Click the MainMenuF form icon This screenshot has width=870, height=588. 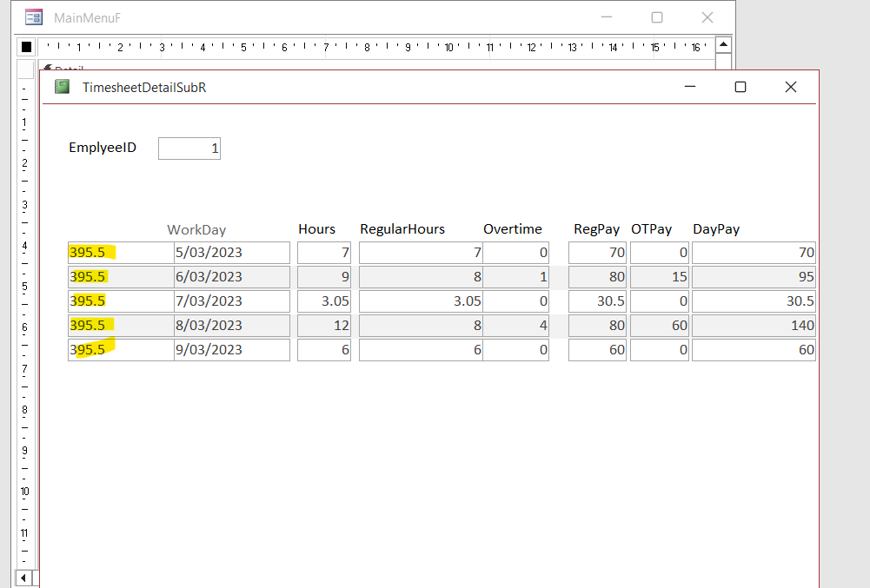(34, 17)
